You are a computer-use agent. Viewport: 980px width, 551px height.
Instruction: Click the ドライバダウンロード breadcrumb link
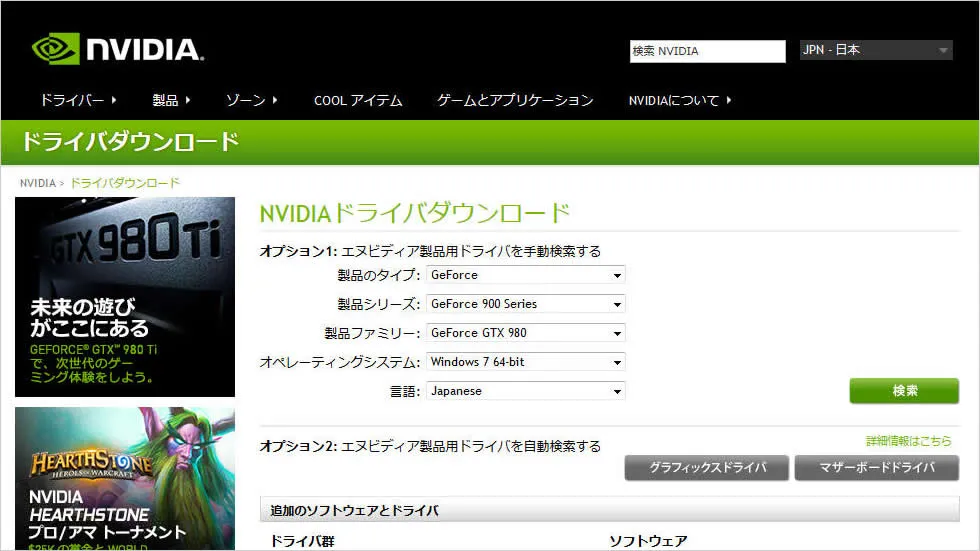125,183
